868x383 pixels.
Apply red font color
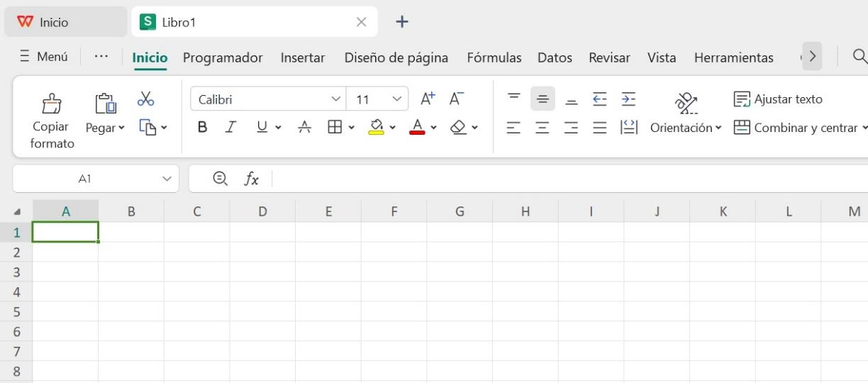[417, 128]
